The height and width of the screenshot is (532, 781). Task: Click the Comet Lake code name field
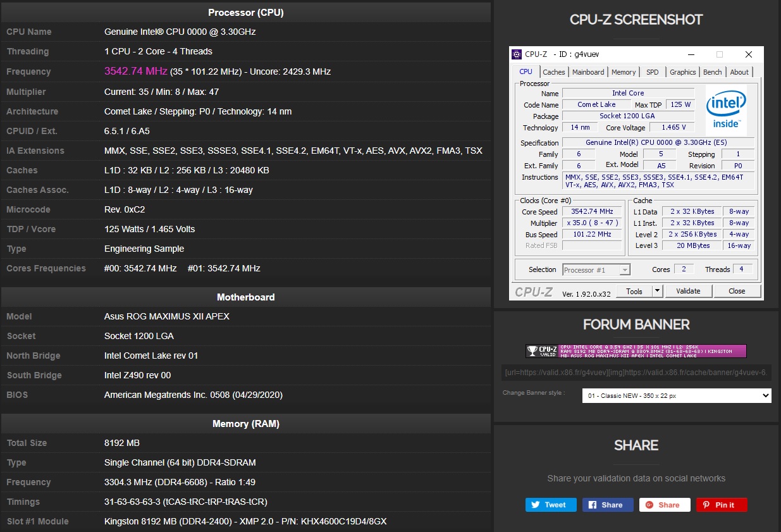point(596,105)
